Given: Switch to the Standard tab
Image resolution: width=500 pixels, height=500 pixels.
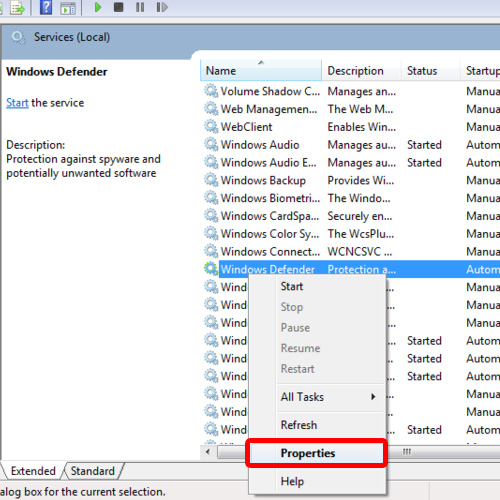Looking at the screenshot, I should point(93,471).
